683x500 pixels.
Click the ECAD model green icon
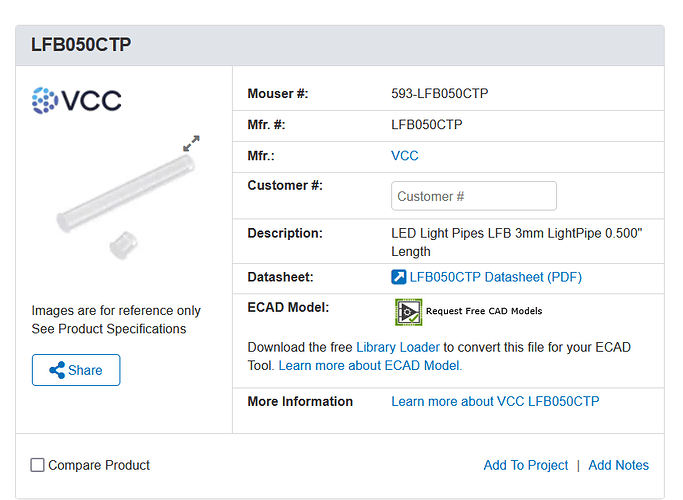coord(408,311)
